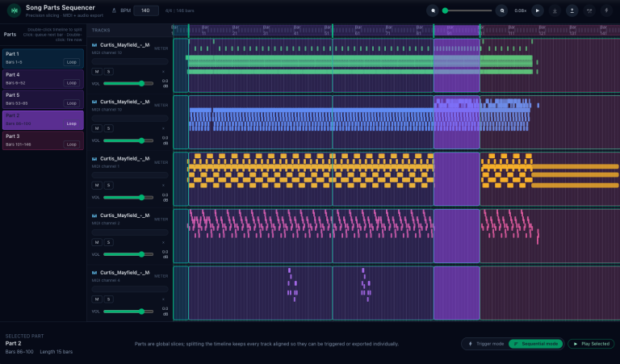Toggle Loop for Part 5
The width and height of the screenshot is (620, 364).
point(72,103)
